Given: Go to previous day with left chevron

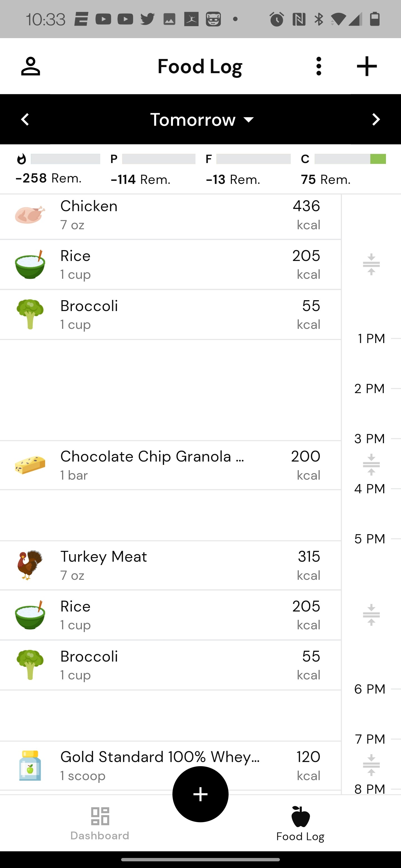Looking at the screenshot, I should (25, 120).
